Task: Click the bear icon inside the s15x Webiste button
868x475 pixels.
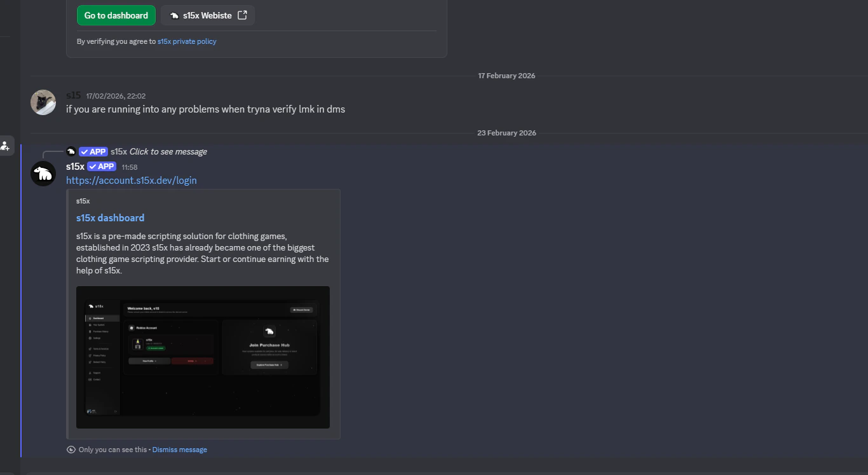Action: tap(174, 15)
